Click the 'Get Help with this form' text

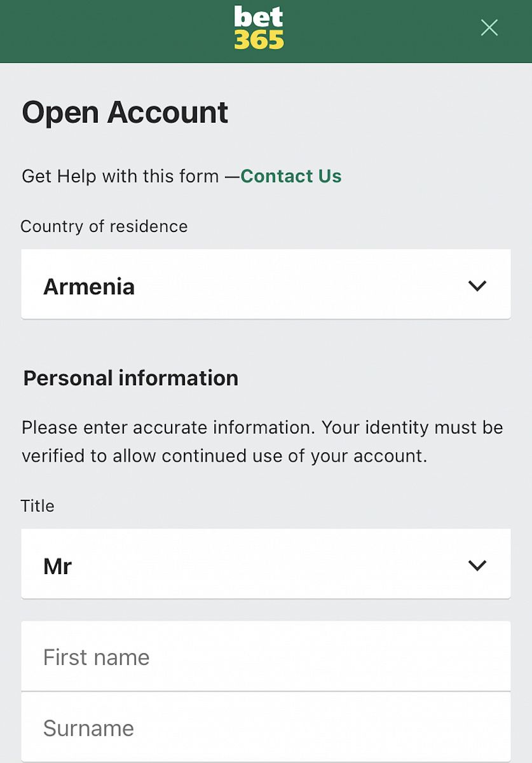pos(120,176)
